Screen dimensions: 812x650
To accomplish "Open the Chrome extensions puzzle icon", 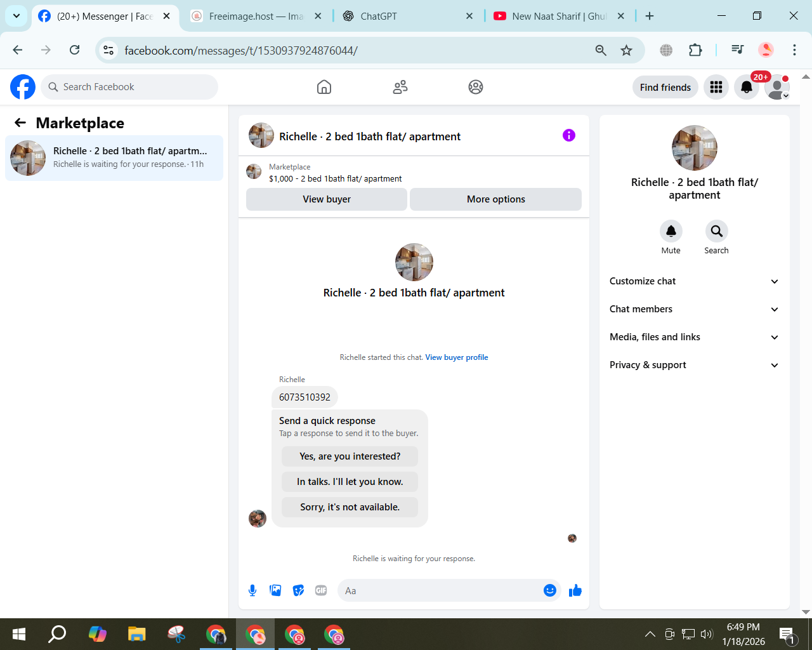I will click(x=695, y=50).
